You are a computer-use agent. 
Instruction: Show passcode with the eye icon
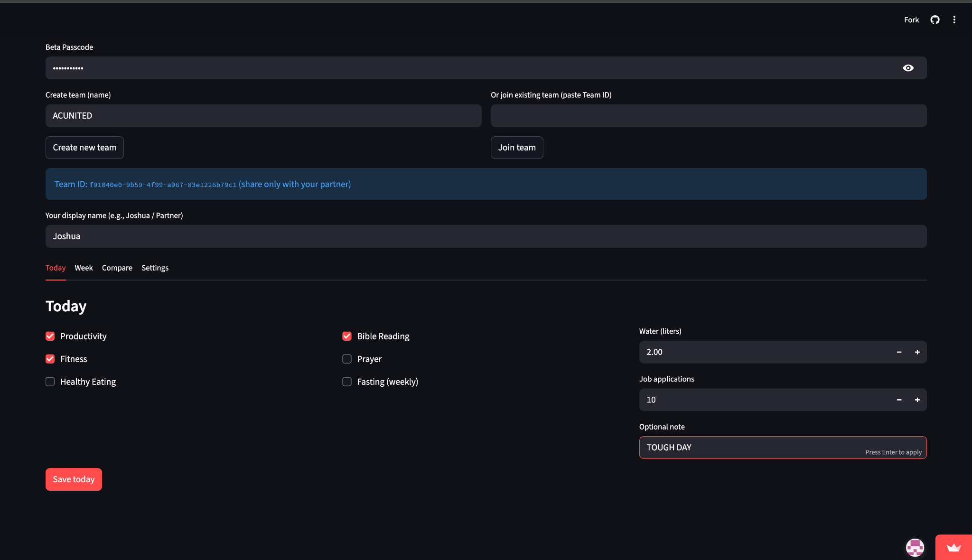[x=908, y=68]
